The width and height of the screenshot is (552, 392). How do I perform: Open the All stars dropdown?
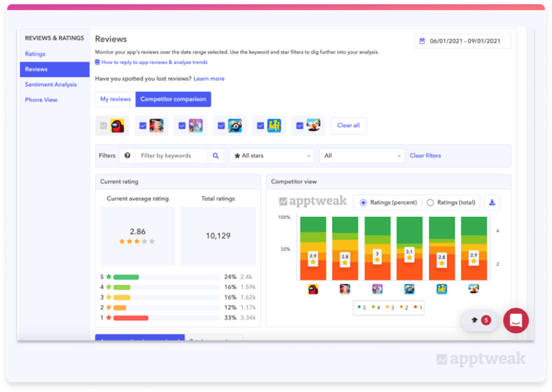271,156
